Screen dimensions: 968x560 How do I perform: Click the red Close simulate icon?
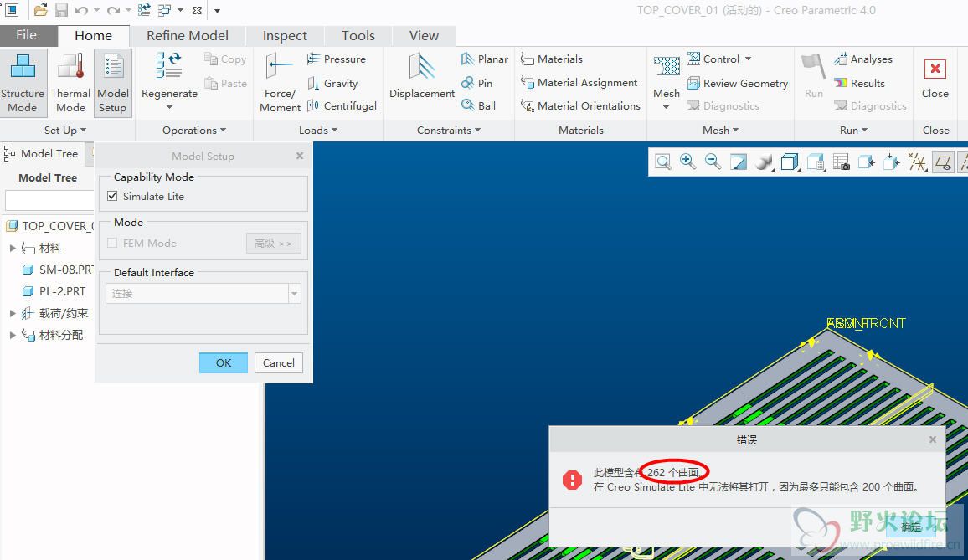(x=935, y=69)
